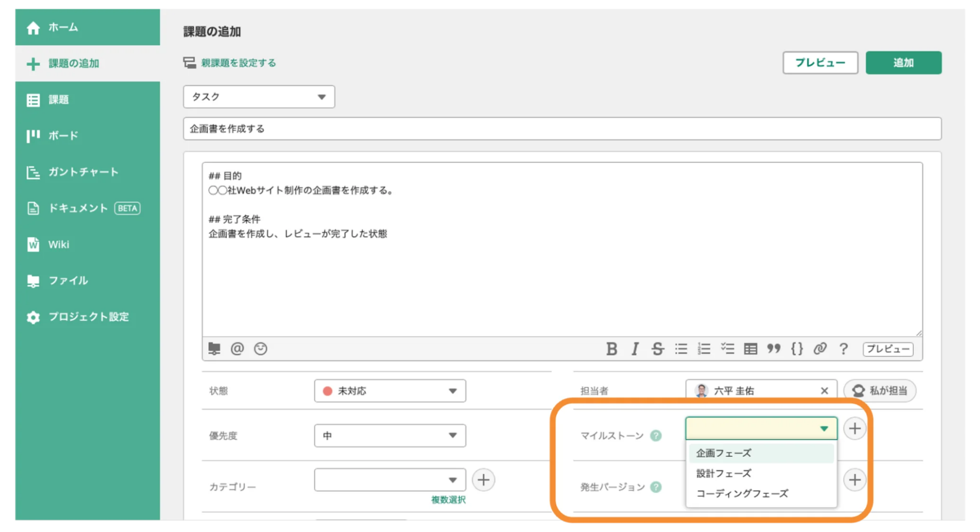Open the カテゴリー dropdown
This screenshot has width=980, height=532.
390,480
